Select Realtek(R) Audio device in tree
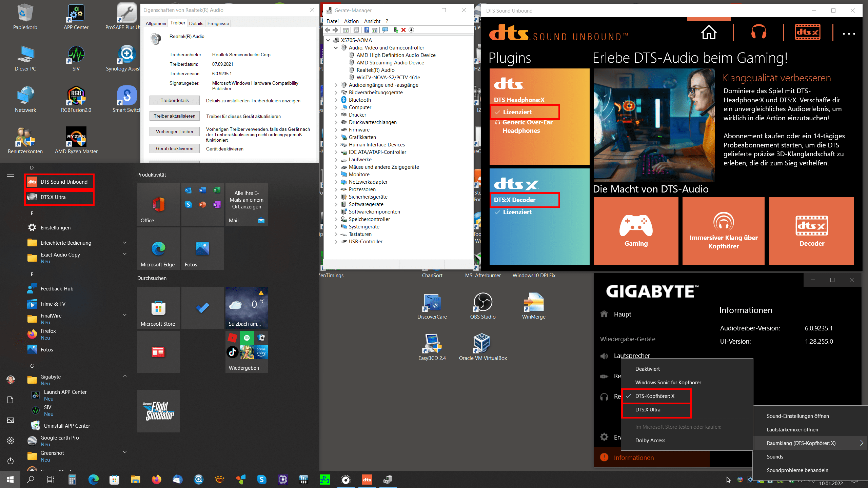The height and width of the screenshot is (488, 868). click(375, 70)
